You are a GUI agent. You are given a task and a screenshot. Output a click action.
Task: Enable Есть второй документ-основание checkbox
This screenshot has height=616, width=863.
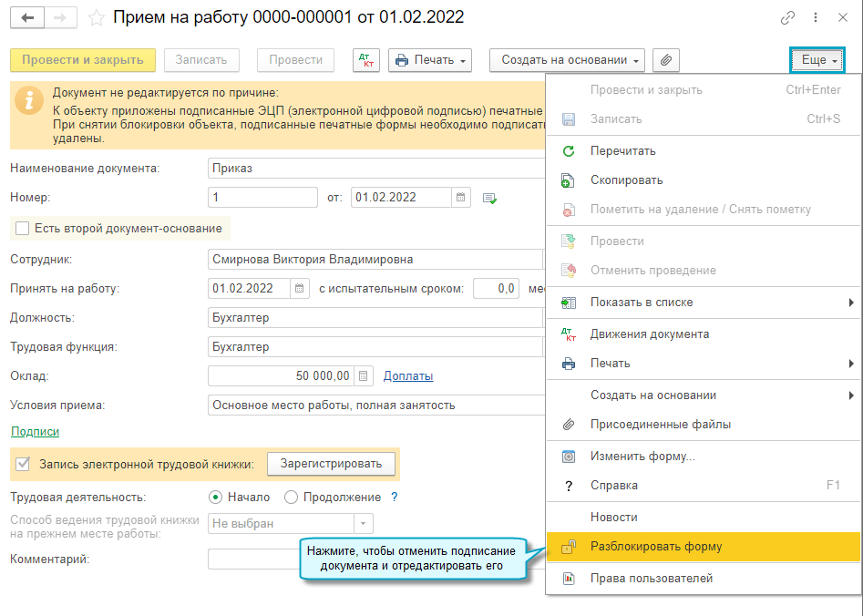pyautogui.click(x=23, y=228)
